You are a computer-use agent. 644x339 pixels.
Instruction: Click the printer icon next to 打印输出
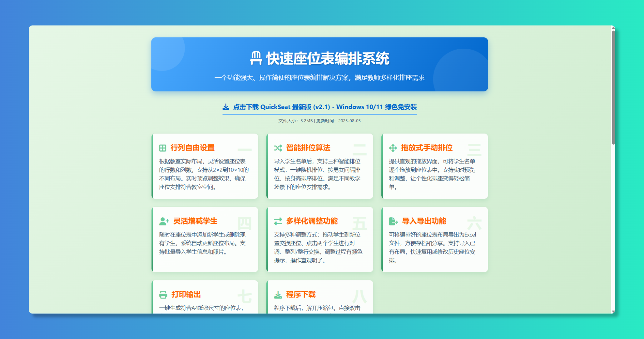click(x=163, y=294)
